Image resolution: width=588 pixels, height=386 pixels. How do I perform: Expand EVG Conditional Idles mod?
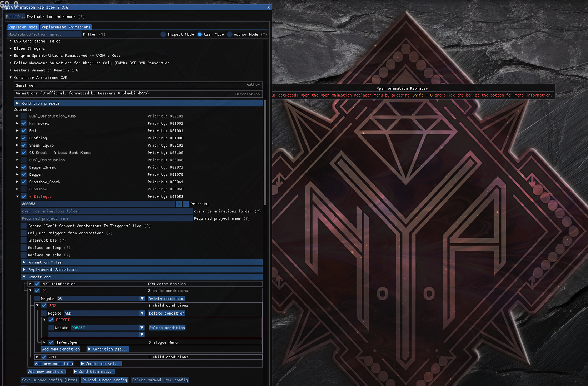point(11,41)
